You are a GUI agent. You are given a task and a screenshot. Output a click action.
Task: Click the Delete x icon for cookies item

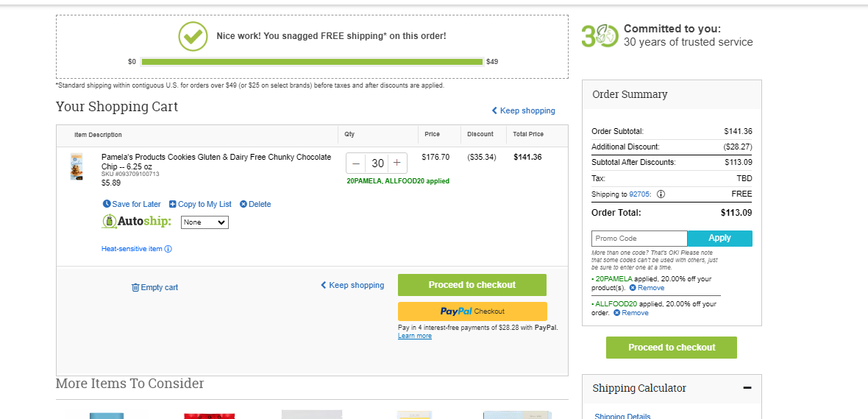(243, 204)
